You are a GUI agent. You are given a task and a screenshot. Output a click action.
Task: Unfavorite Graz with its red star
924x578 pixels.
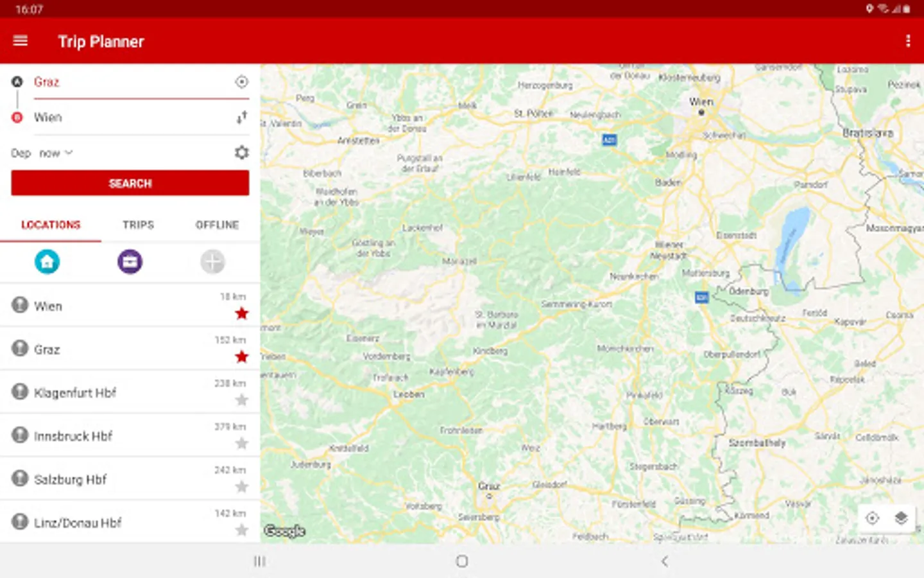[241, 356]
